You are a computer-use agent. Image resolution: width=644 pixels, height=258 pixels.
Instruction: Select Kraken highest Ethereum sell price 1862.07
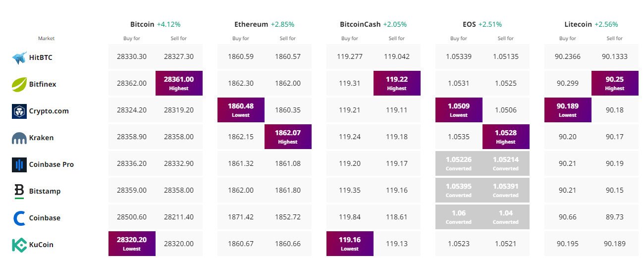point(288,137)
